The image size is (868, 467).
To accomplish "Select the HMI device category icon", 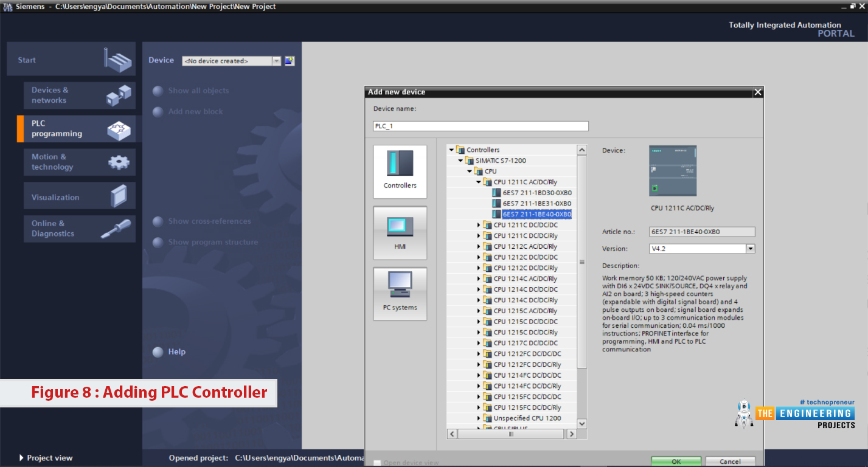I will coord(400,226).
